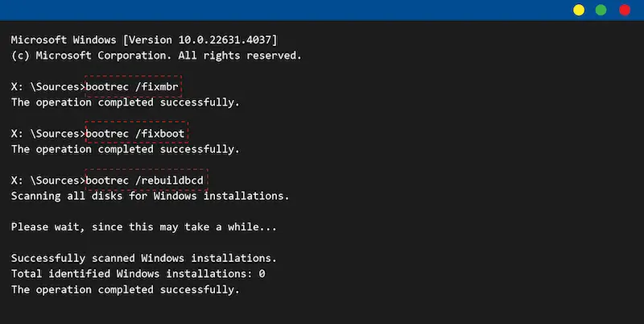The image size is (644, 324).
Task: Click the Microsoft Corporation copyright line
Action: pos(156,56)
